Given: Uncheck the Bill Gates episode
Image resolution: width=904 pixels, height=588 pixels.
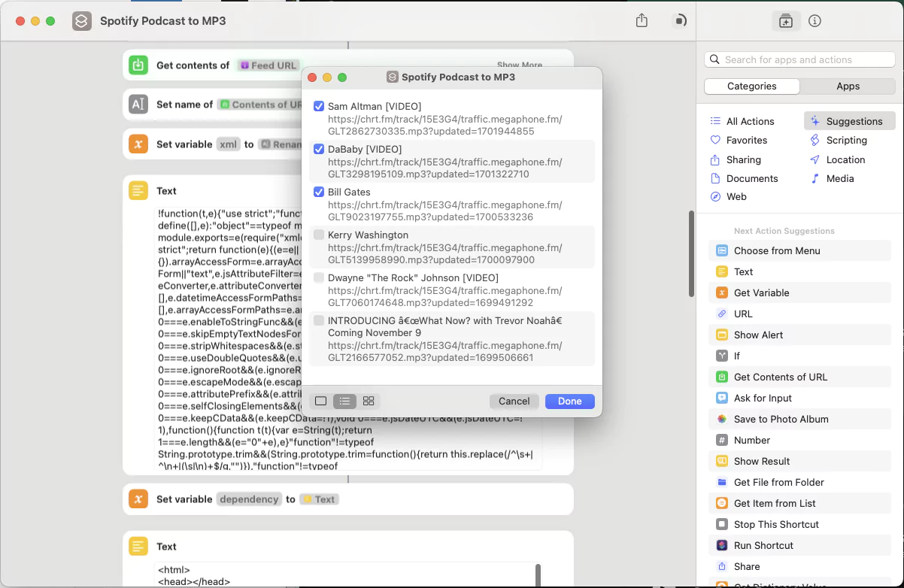Looking at the screenshot, I should coord(319,192).
